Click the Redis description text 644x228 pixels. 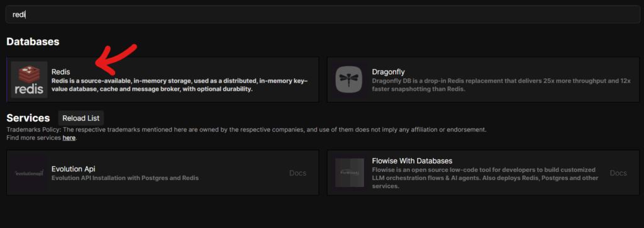179,85
